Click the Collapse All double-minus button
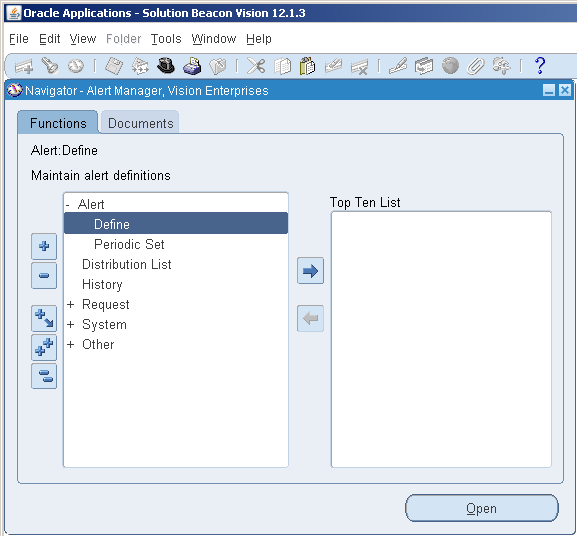The width and height of the screenshot is (577, 536). [x=44, y=376]
